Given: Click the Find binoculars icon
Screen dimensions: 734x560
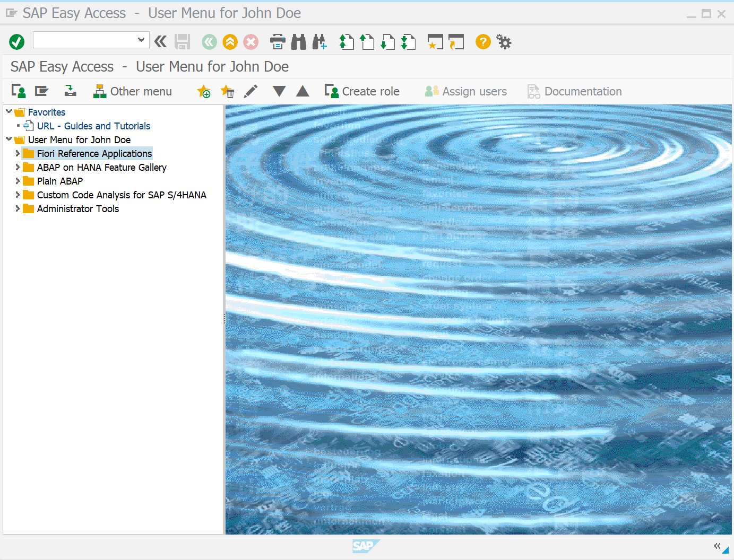Looking at the screenshot, I should tap(299, 42).
